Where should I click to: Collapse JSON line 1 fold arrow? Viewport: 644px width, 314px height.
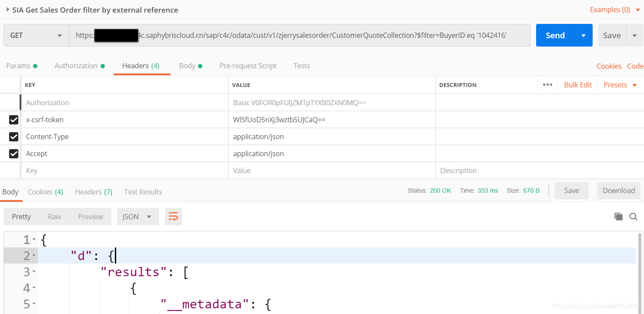[x=34, y=240]
